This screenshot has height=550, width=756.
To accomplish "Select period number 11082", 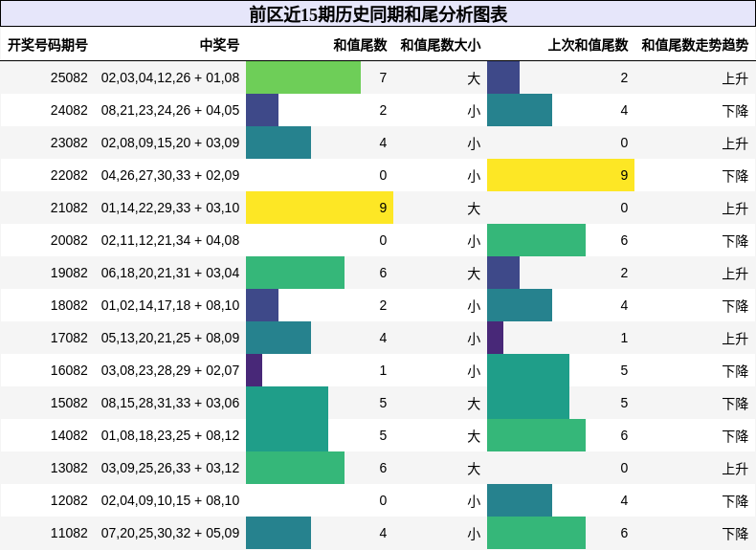I will click(69, 533).
